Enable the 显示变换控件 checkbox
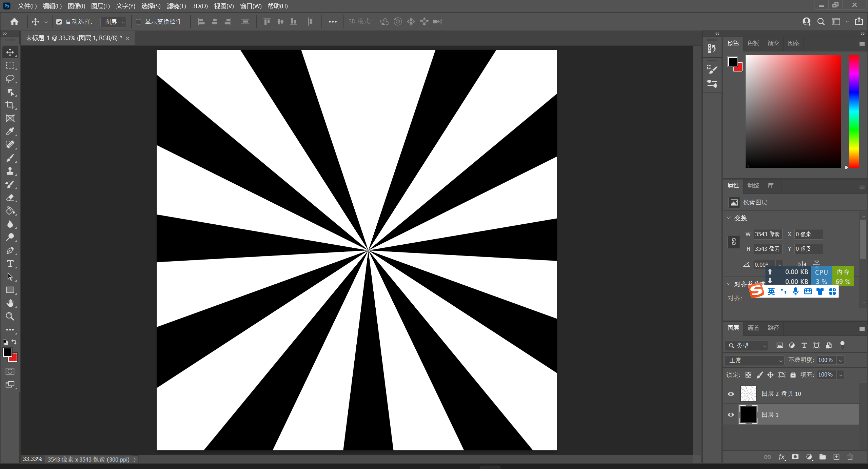The image size is (868, 469). point(139,22)
